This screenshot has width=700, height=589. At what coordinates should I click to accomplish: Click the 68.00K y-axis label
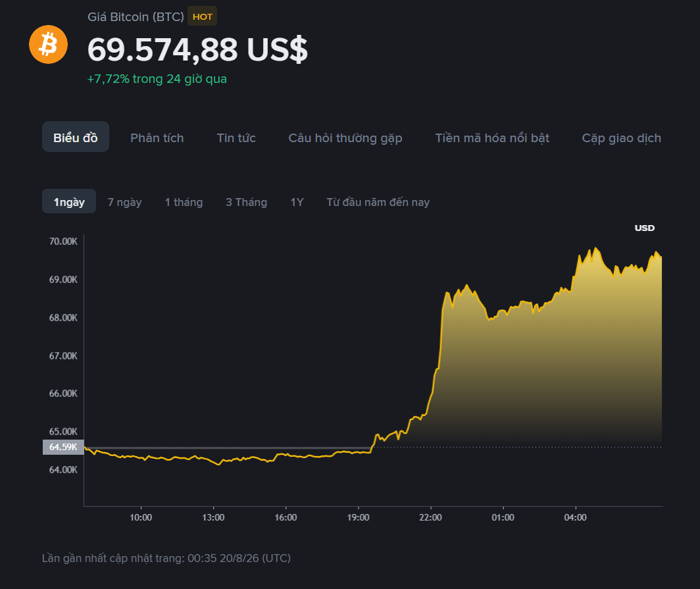63,318
